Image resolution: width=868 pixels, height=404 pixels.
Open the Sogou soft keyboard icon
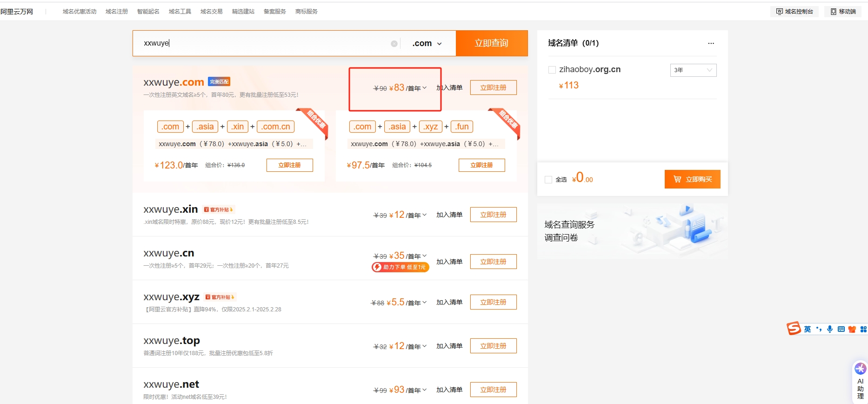point(841,329)
